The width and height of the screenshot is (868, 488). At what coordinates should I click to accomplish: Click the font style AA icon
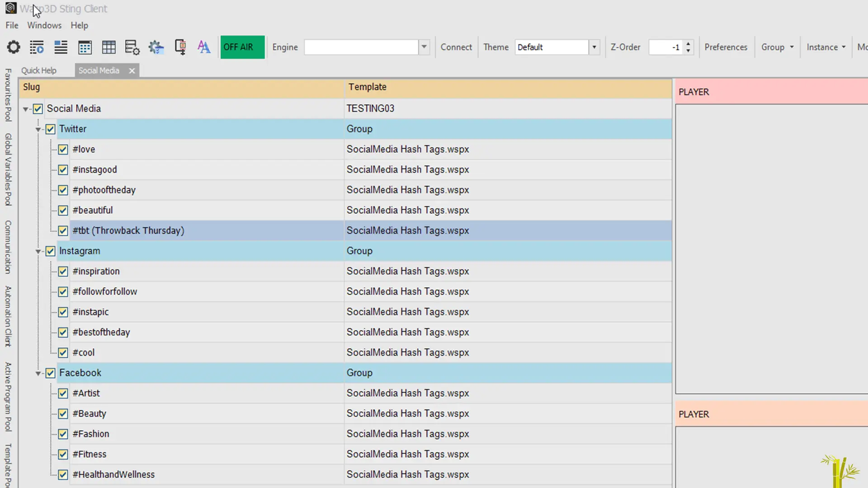coord(204,47)
